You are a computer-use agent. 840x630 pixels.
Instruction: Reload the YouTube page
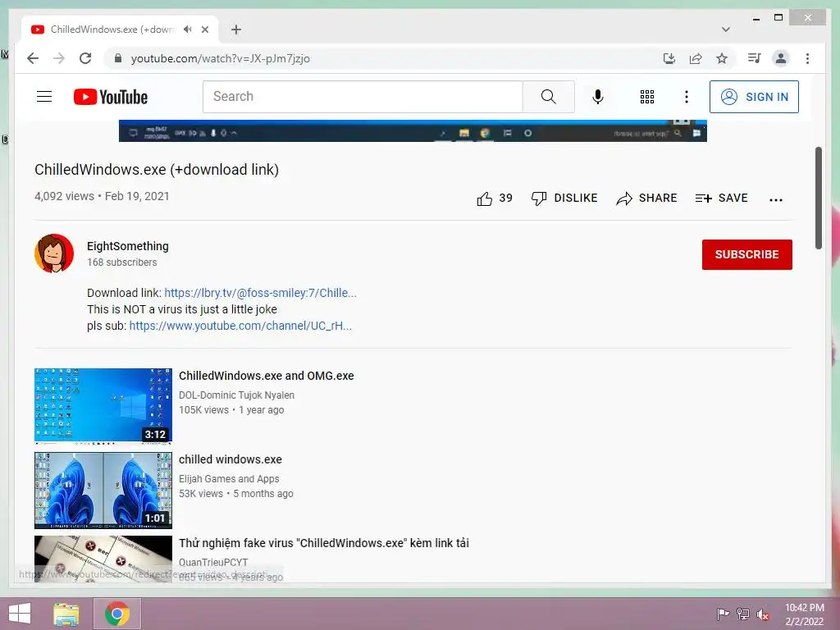click(85, 58)
